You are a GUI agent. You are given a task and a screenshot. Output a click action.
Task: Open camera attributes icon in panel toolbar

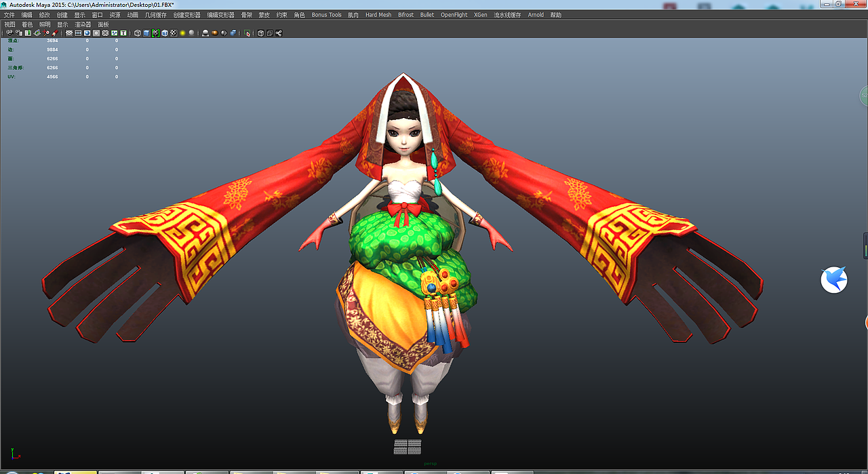click(x=19, y=33)
